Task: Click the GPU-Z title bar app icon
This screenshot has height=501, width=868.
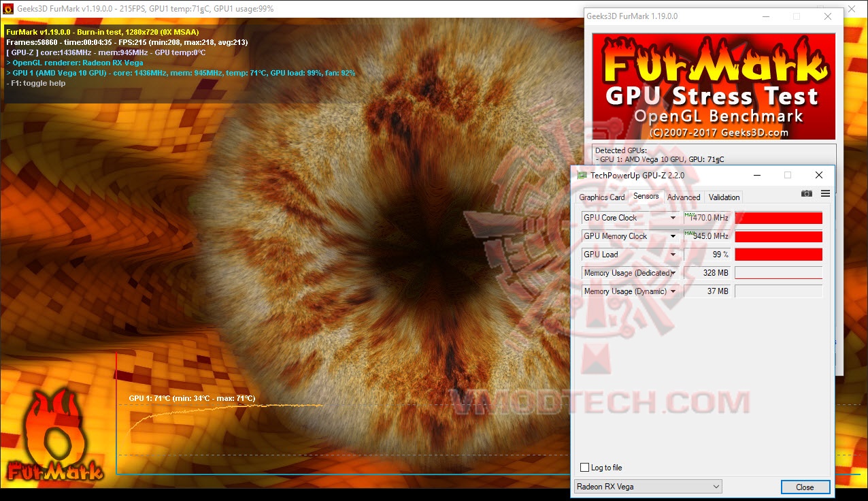Action: (582, 175)
